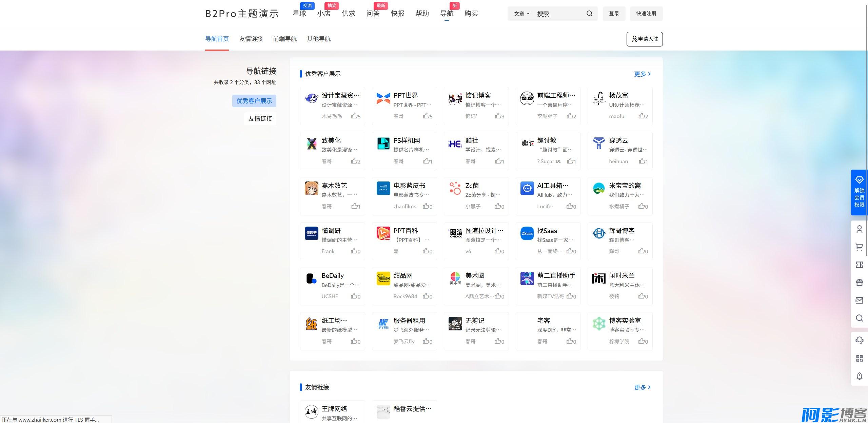Click the 快速注册 button
Screen dimensions: 868x423
point(646,14)
